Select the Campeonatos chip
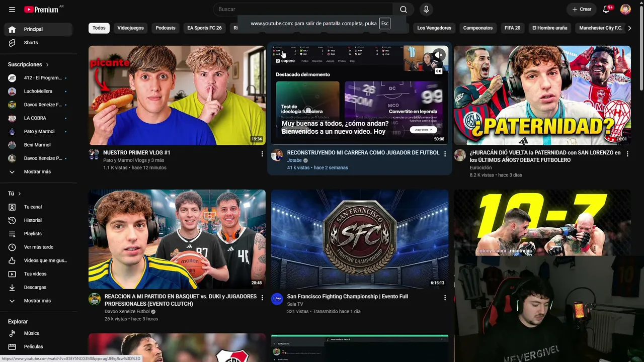Viewport: 644px width, 362px height. (x=478, y=28)
